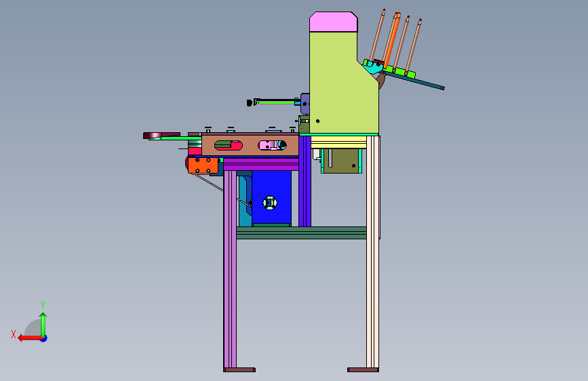This screenshot has height=381, width=588.
Task: Click the left brown foot pad
Action: (x=239, y=369)
